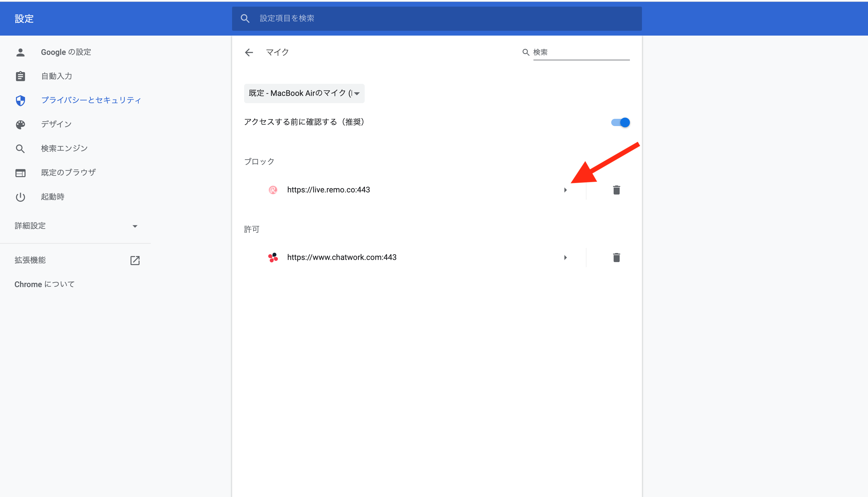Expand details for chatwork.com entry
The image size is (868, 497).
(x=565, y=257)
